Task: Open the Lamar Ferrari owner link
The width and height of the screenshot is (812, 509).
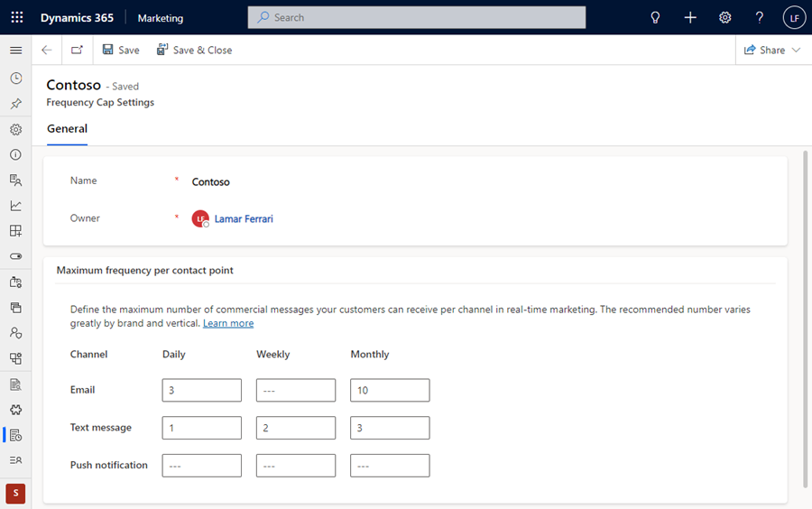Action: click(244, 219)
